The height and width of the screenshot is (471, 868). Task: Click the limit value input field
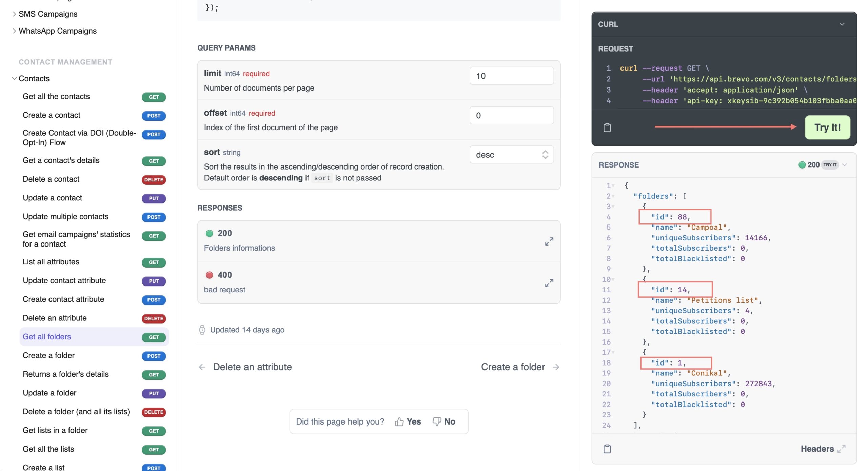pos(511,76)
